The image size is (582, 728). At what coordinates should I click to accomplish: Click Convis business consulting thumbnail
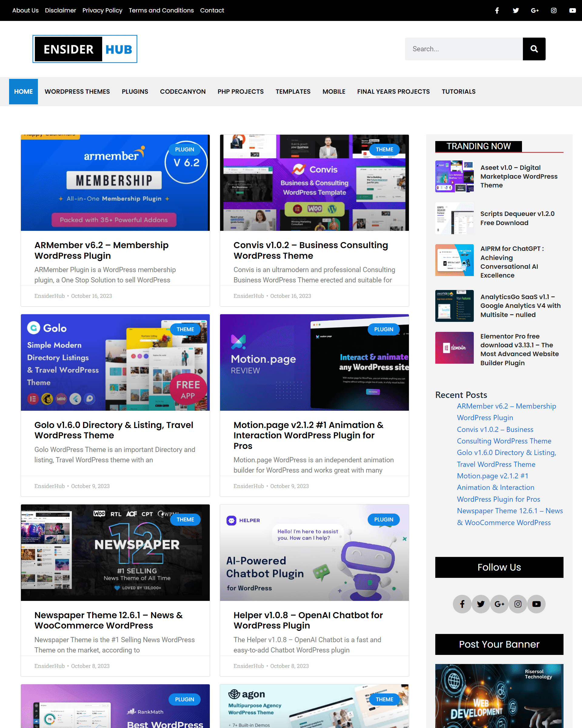click(314, 183)
